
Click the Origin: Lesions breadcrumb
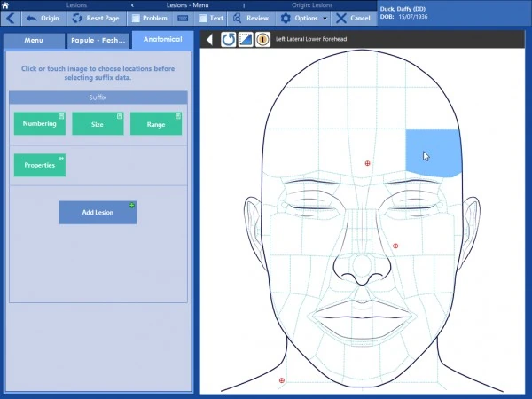[x=312, y=5]
